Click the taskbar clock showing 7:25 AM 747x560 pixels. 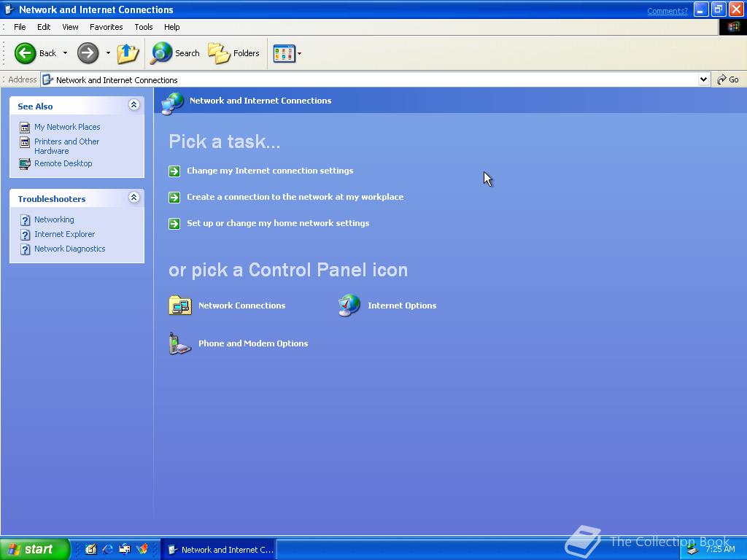pyautogui.click(x=720, y=549)
